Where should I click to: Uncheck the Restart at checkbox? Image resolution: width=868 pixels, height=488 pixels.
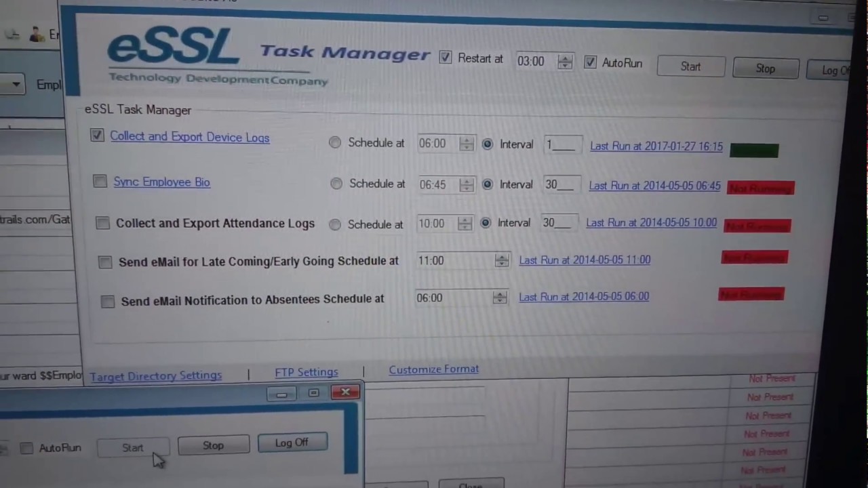coord(446,58)
